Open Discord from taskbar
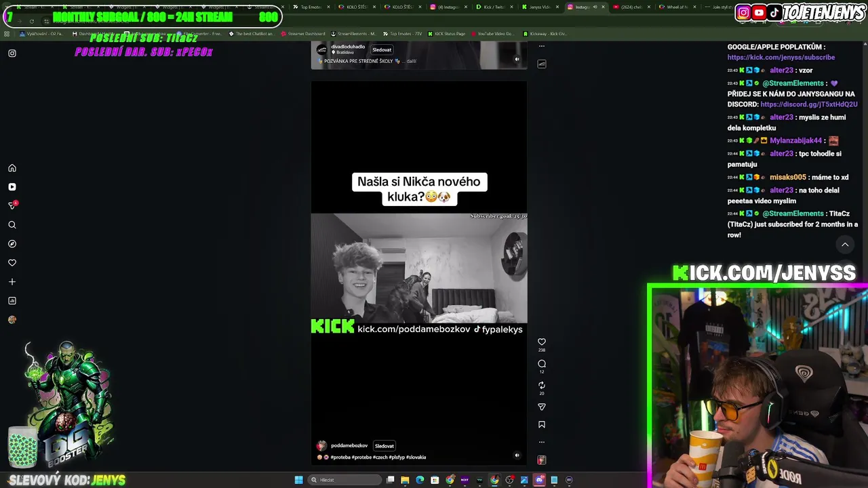This screenshot has width=868, height=488. click(539, 480)
